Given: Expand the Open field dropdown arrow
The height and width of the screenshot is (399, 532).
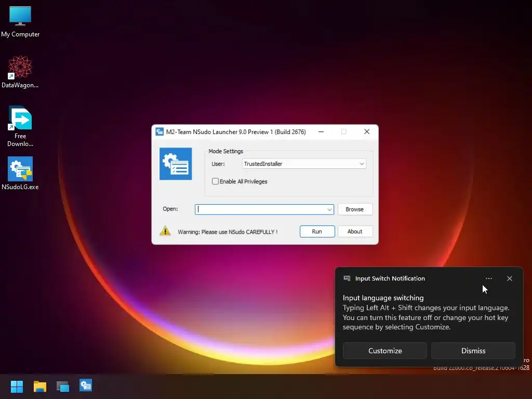Looking at the screenshot, I should (x=329, y=209).
